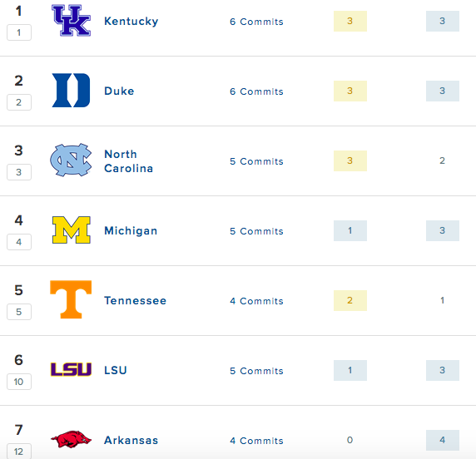Click the LSU purple logo
Viewport: 476px width, 459px height.
point(71,369)
